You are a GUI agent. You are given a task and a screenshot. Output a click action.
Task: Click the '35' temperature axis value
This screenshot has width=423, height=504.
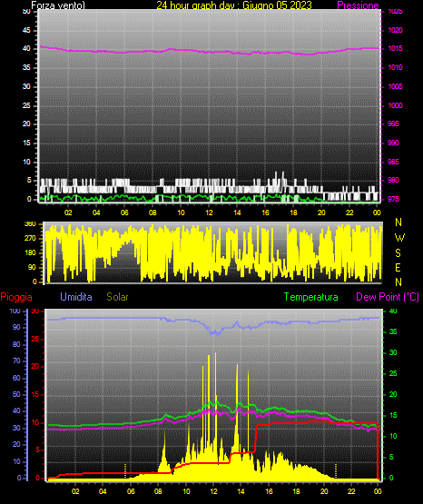[393, 332]
